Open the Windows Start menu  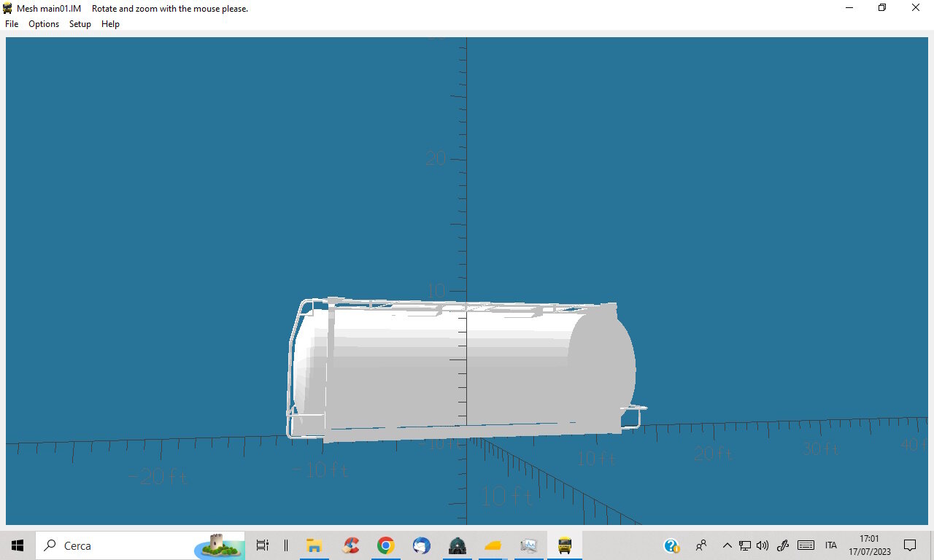[18, 545]
